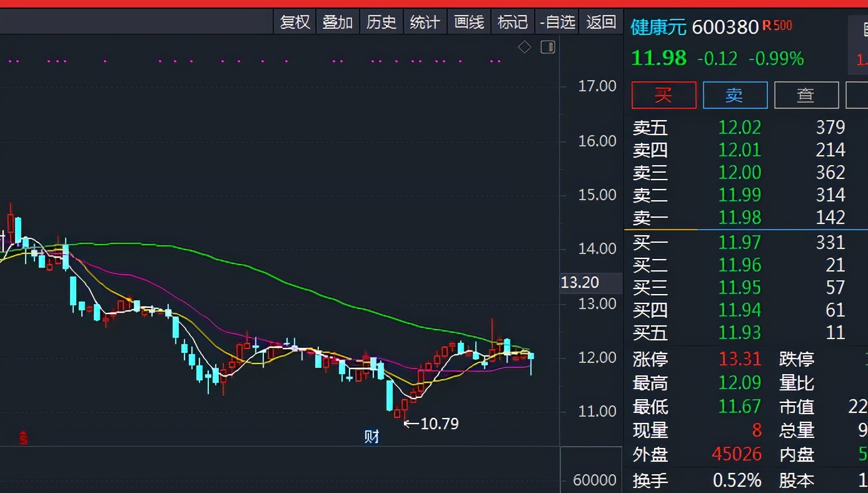The height and width of the screenshot is (493, 868).
Task: Click 换手 turnover value 0.52%
Action: tap(737, 480)
